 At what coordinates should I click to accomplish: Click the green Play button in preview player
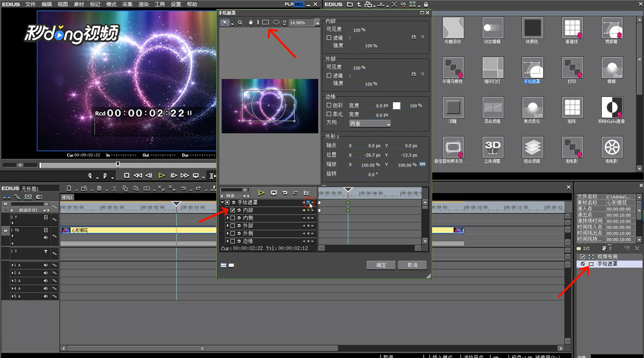tap(161, 175)
